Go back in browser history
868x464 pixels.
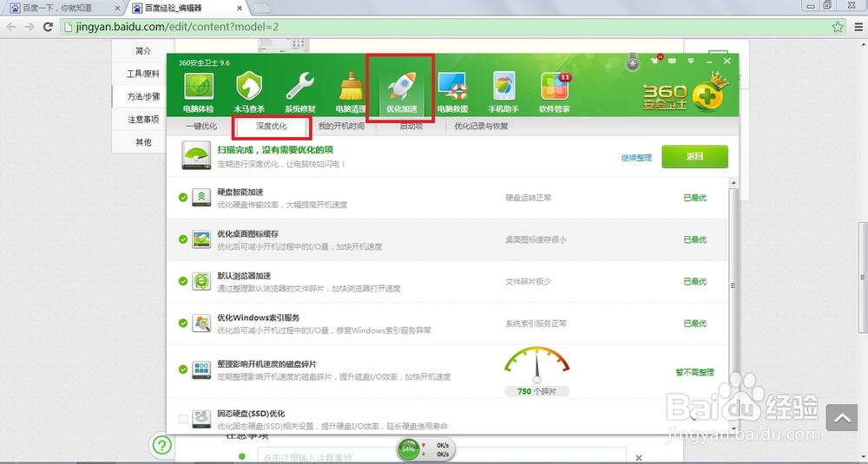point(11,27)
